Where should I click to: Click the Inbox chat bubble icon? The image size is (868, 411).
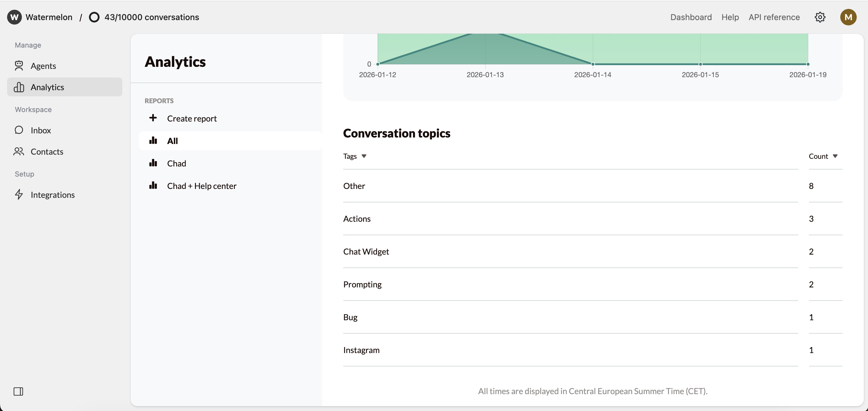click(19, 130)
